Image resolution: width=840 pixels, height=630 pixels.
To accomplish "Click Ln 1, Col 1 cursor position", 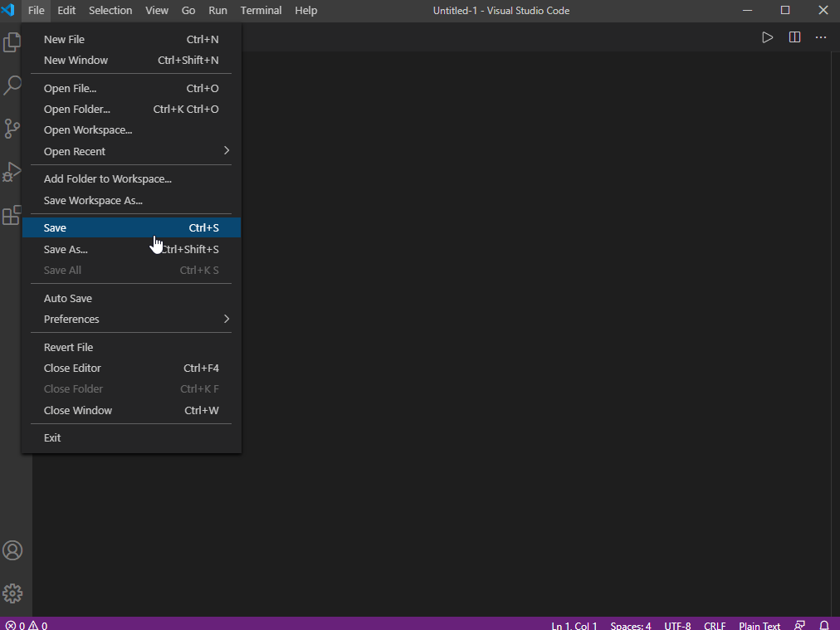I will (x=574, y=625).
